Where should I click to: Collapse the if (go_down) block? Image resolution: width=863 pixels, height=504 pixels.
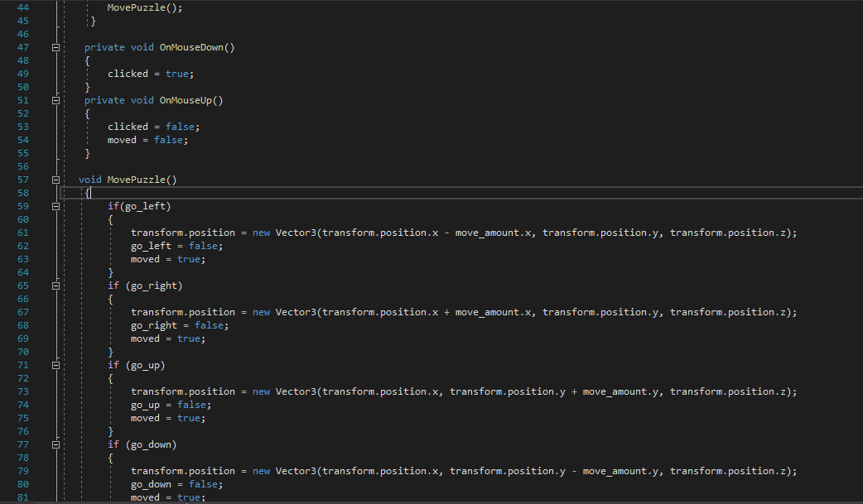[x=55, y=444]
